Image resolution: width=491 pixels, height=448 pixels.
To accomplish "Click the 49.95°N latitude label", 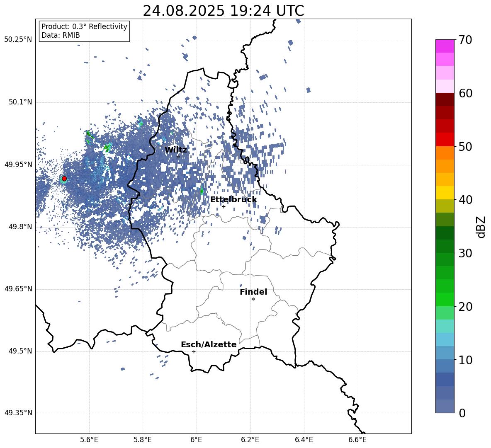I will point(18,165).
